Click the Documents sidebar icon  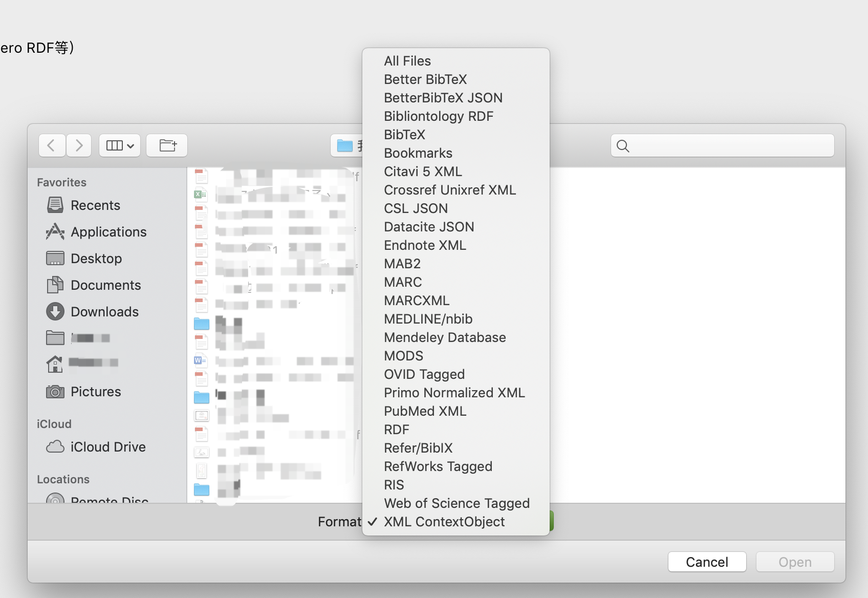tap(55, 285)
